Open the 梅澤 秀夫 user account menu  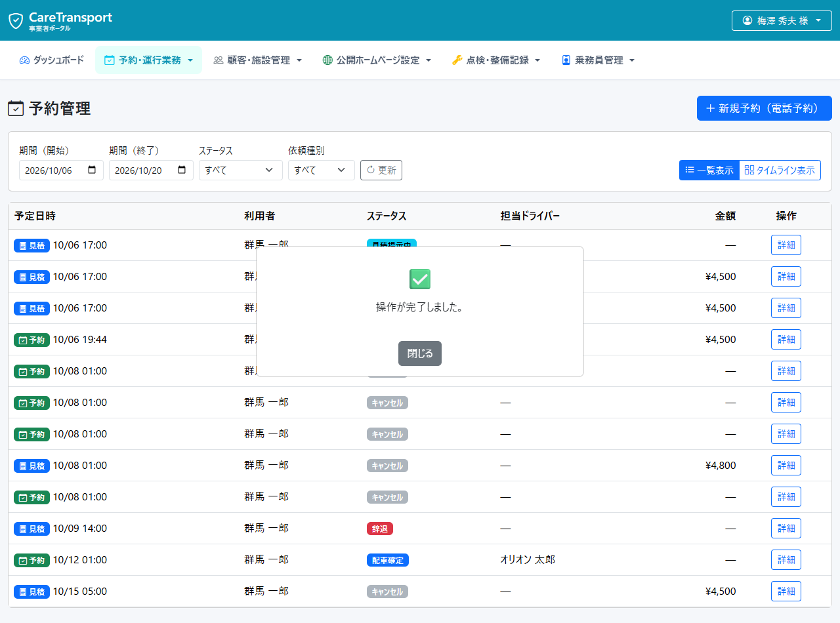click(782, 20)
